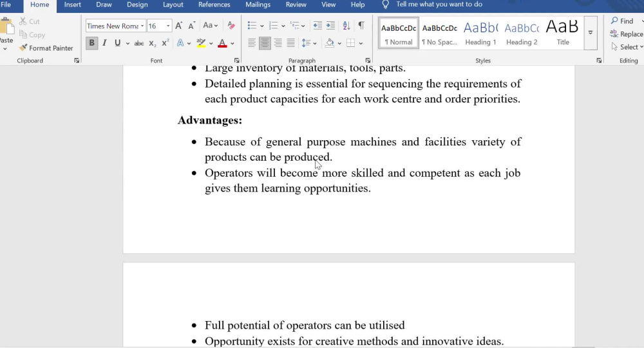Viewport: 644px width, 348px height.
Task: Click Find in Editing group
Action: tap(622, 21)
